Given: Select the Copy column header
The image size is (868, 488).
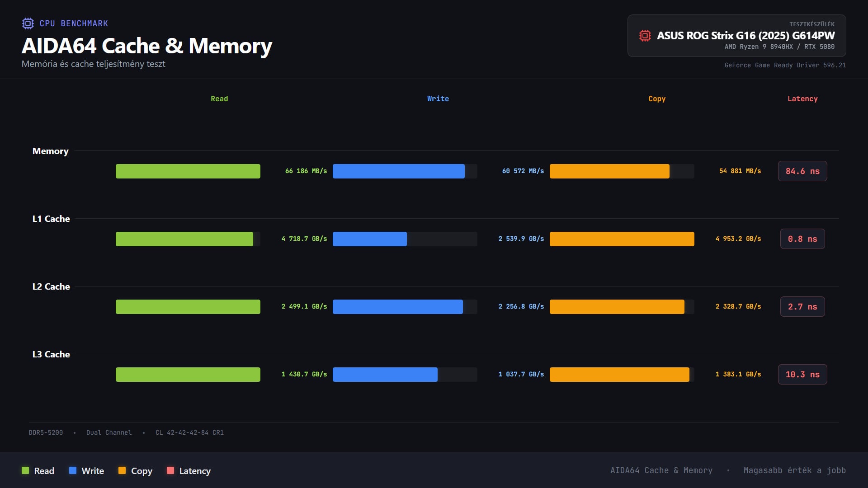Looking at the screenshot, I should click(656, 99).
